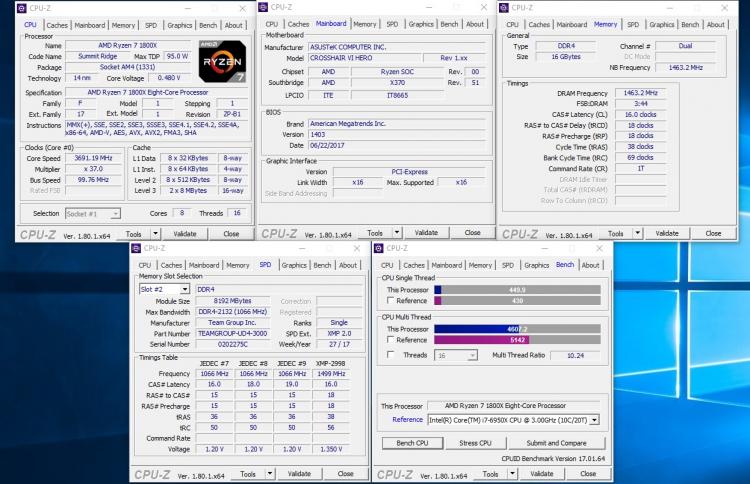Enable Multi Thread Reference checkbox
This screenshot has height=484, width=750.
coord(390,340)
